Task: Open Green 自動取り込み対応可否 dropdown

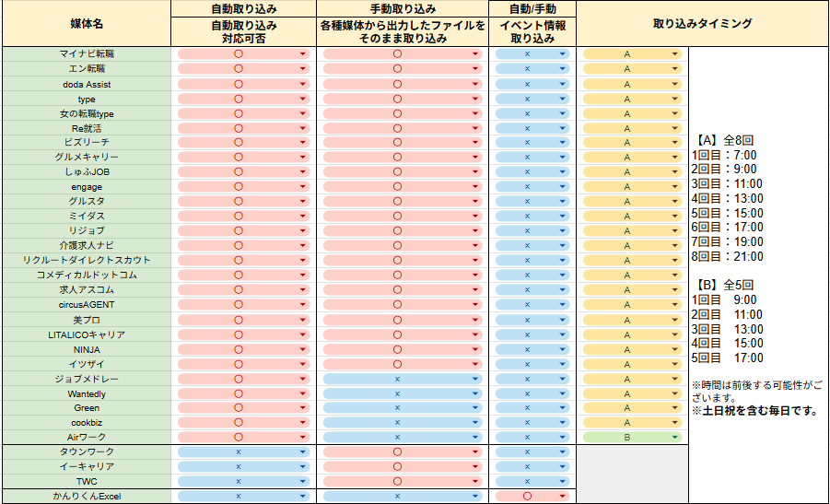Action: pos(243,408)
